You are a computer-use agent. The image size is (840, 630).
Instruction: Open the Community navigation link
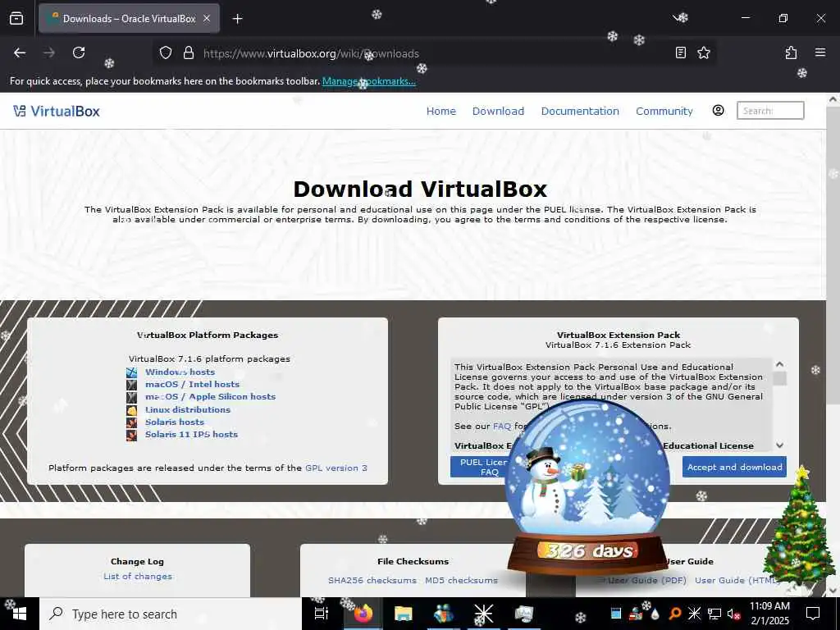tap(664, 111)
